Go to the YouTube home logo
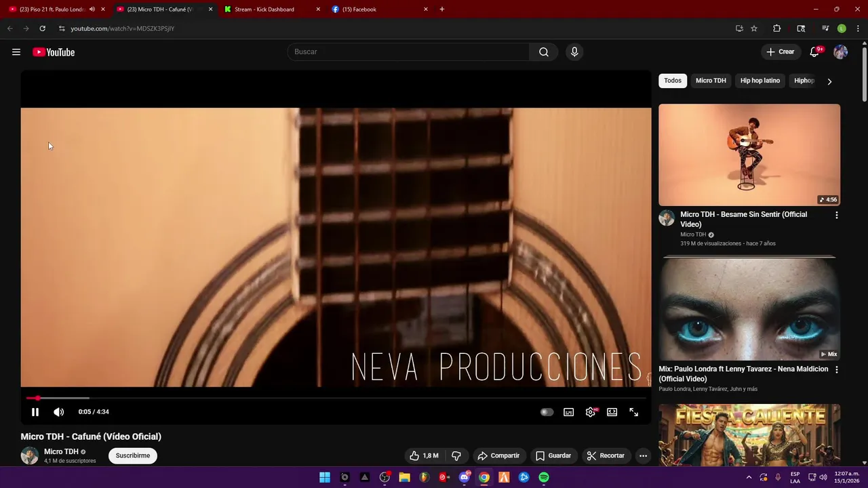The width and height of the screenshot is (868, 488). pos(54,52)
